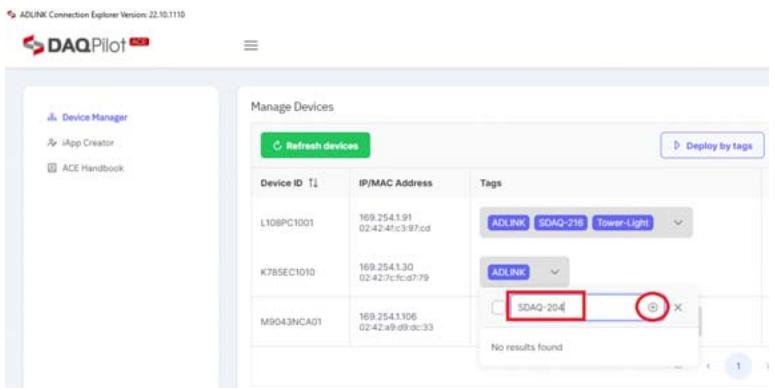This screenshot has height=390, width=775.
Task: Click the DAQPilot logo
Action: (86, 45)
